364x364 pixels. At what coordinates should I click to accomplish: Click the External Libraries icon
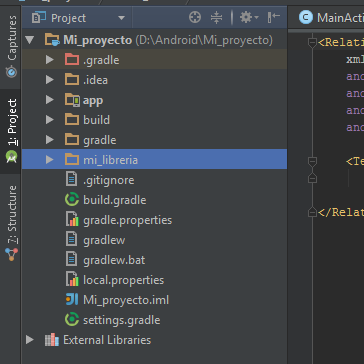point(52,340)
